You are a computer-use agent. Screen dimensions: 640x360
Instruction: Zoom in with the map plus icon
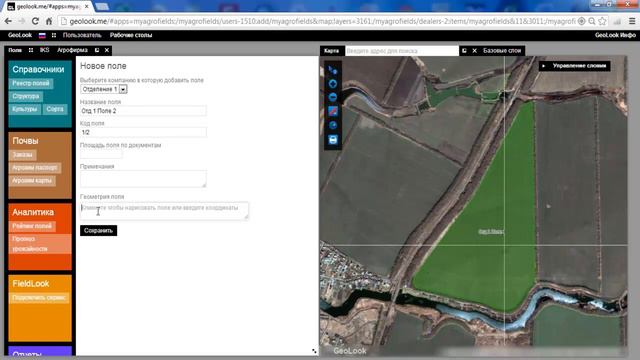point(333,84)
